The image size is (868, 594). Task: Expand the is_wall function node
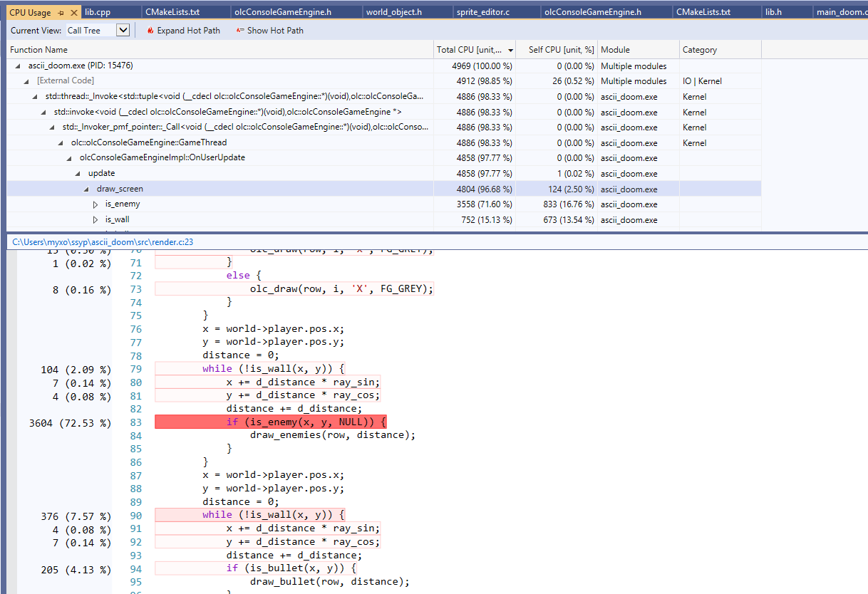coord(95,219)
